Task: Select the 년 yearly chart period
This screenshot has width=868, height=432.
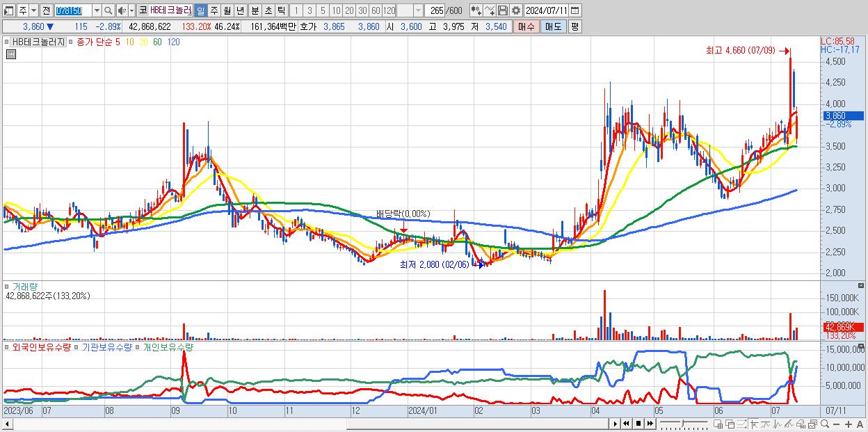Action: pos(240,10)
